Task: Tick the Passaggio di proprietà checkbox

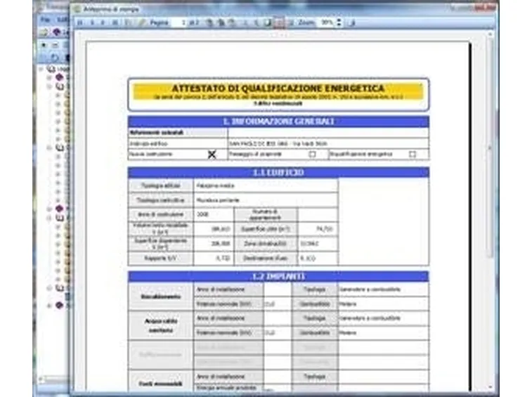Action: tap(312, 154)
